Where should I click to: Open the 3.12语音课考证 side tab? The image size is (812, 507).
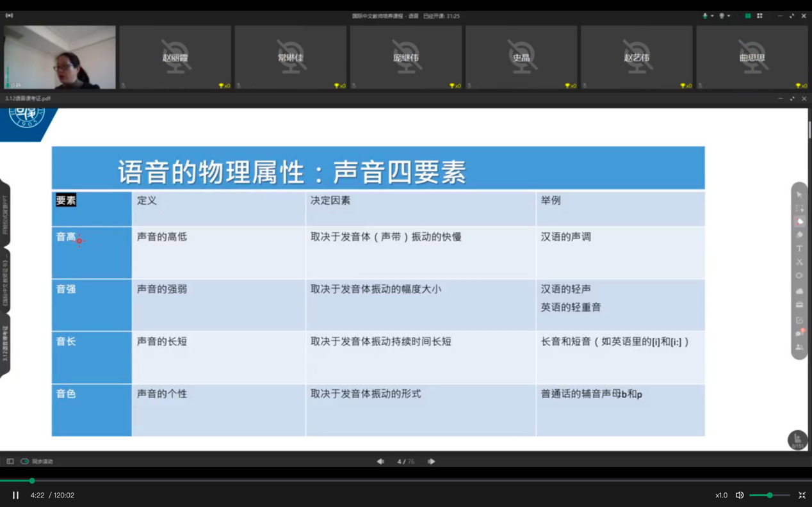[x=5, y=344]
